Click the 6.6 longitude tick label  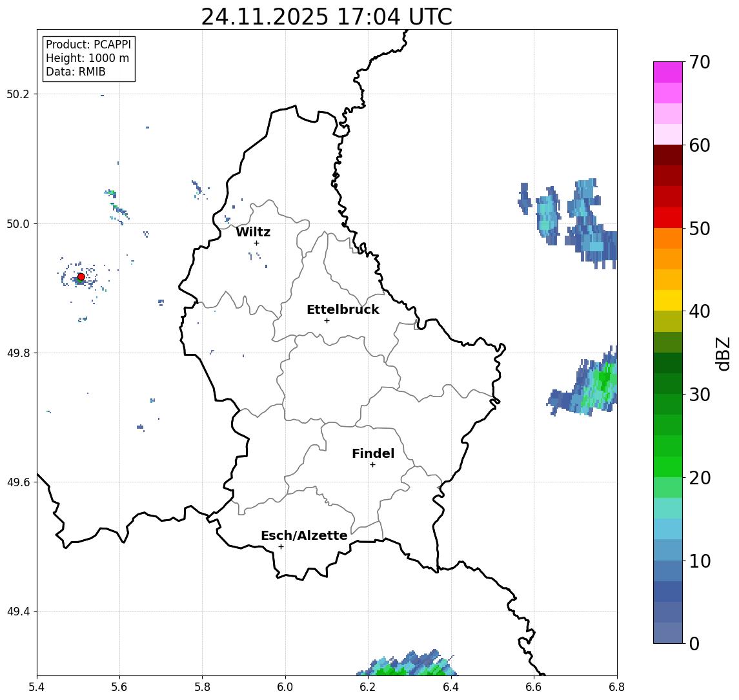534,687
